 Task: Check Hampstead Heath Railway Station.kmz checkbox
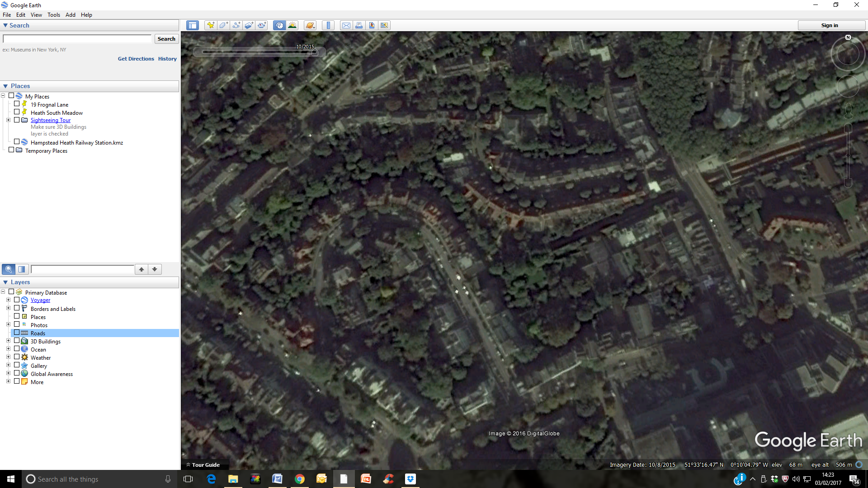pos(17,142)
